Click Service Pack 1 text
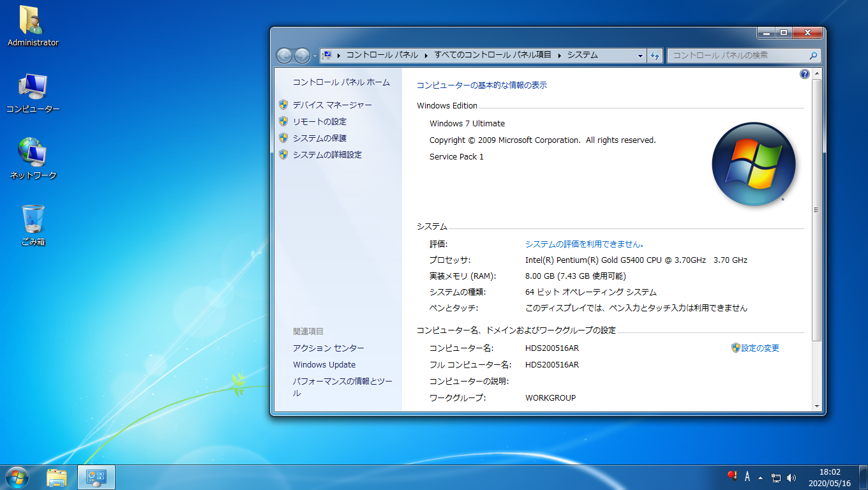 coord(456,156)
